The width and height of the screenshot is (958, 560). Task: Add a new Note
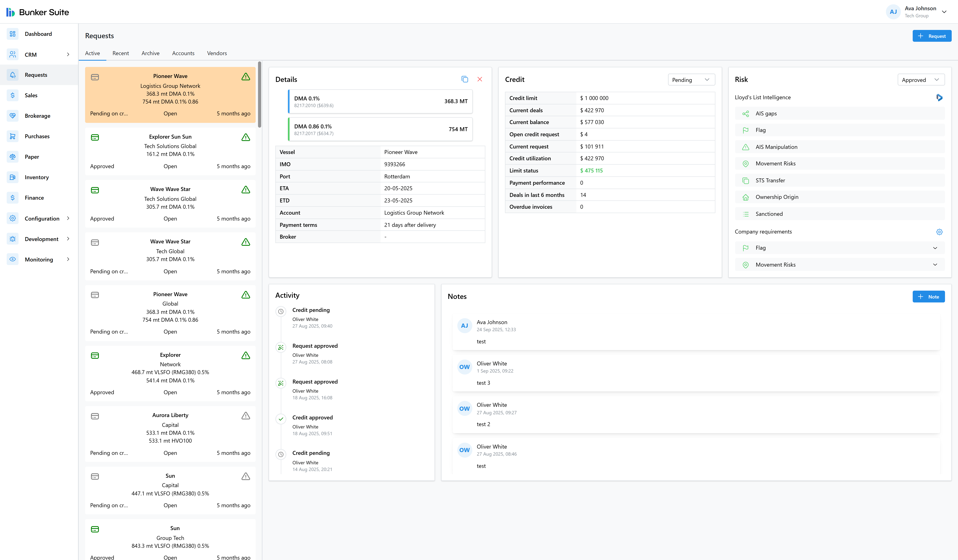point(929,297)
